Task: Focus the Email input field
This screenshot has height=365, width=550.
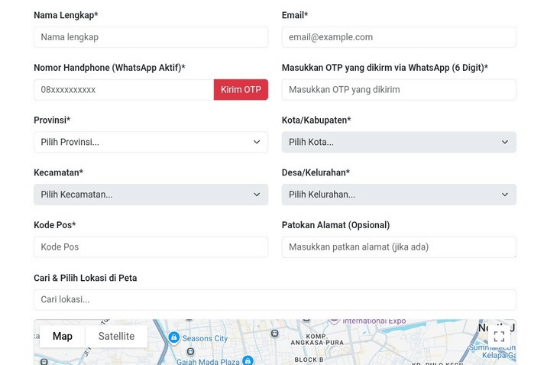Action: (399, 37)
